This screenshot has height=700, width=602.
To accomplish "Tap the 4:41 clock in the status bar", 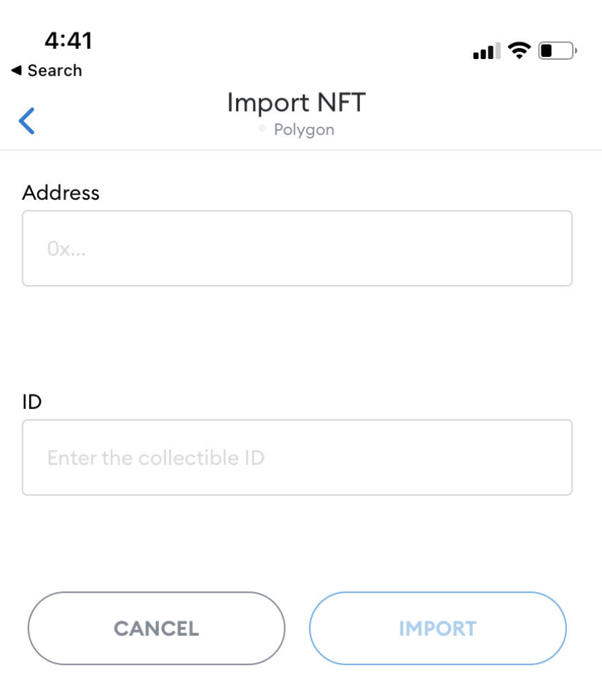I will click(x=68, y=42).
